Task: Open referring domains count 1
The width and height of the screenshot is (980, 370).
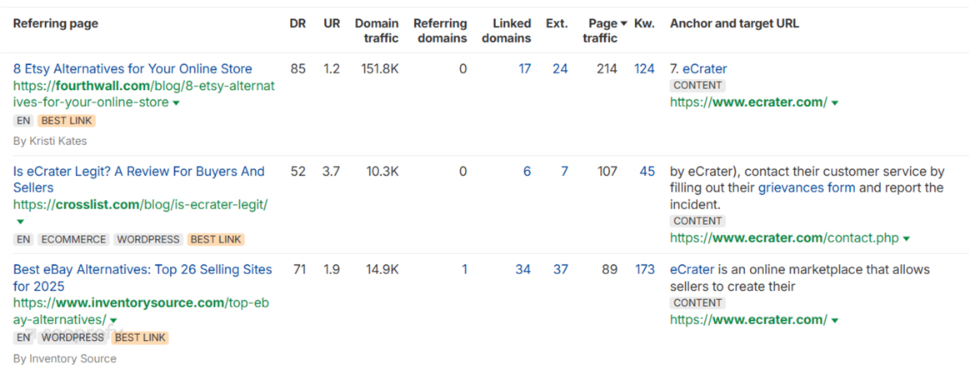Action: click(464, 270)
